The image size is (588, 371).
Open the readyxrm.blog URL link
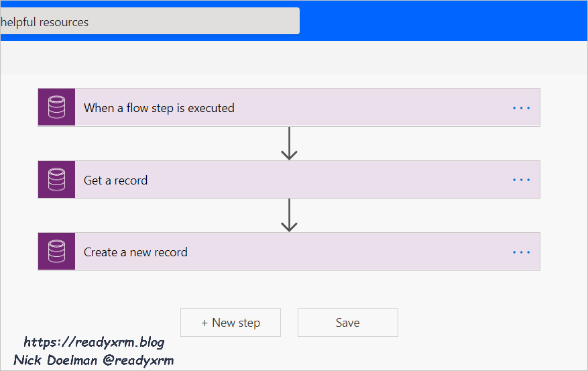point(94,342)
